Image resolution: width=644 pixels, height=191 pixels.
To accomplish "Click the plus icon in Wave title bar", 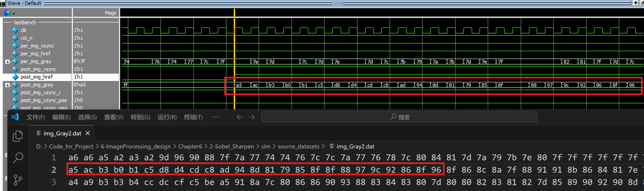I will pos(636,3).
